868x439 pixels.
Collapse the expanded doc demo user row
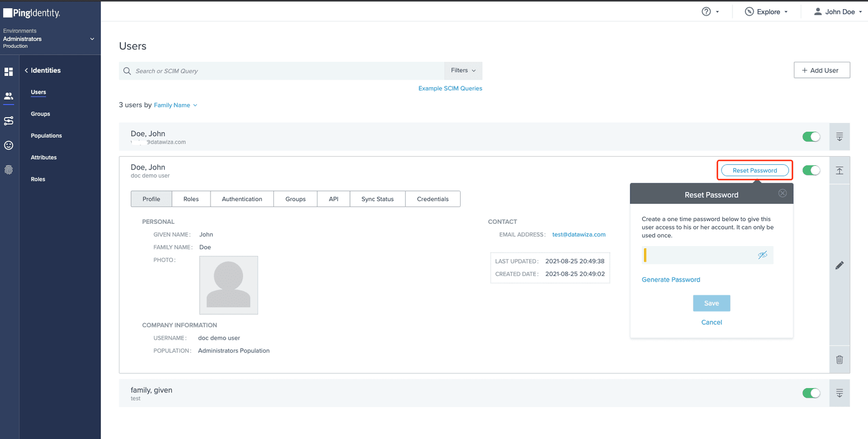(839, 171)
